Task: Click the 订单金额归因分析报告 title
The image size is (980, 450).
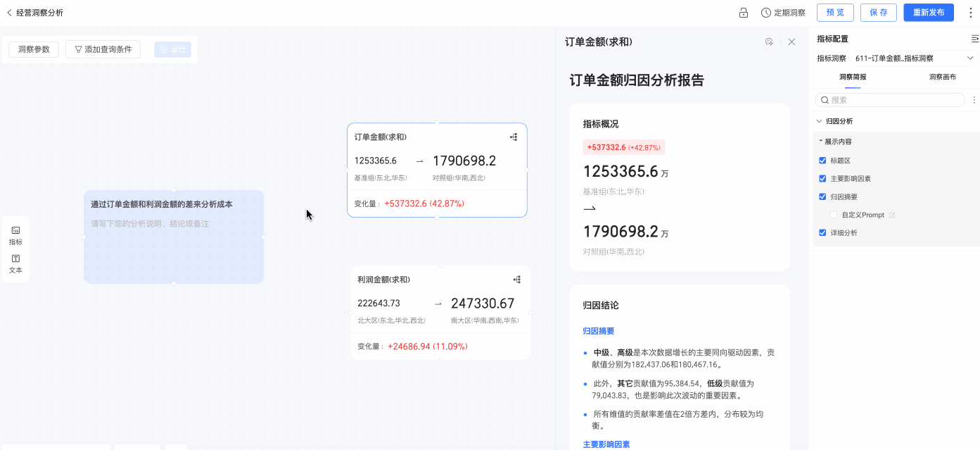Action: click(x=637, y=80)
